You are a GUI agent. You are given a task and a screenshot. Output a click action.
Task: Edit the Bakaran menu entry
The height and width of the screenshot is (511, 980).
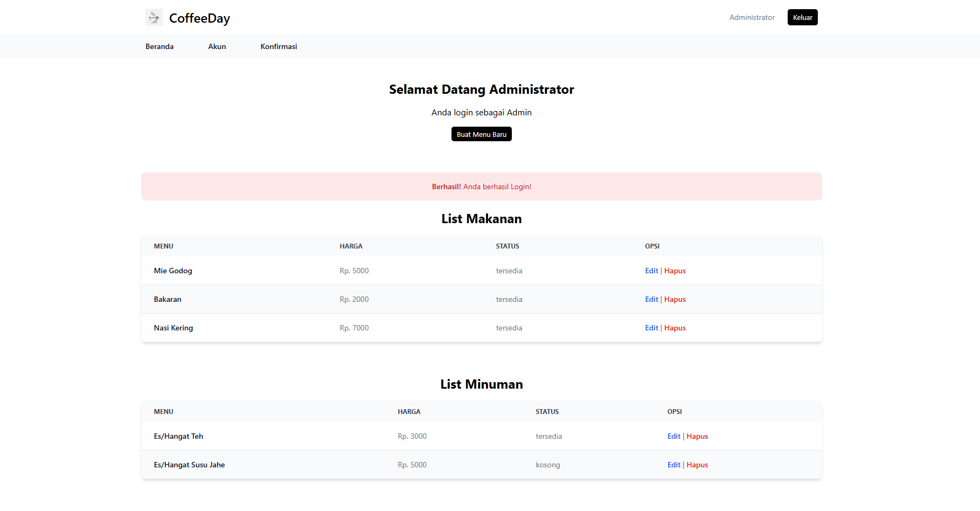coord(651,299)
